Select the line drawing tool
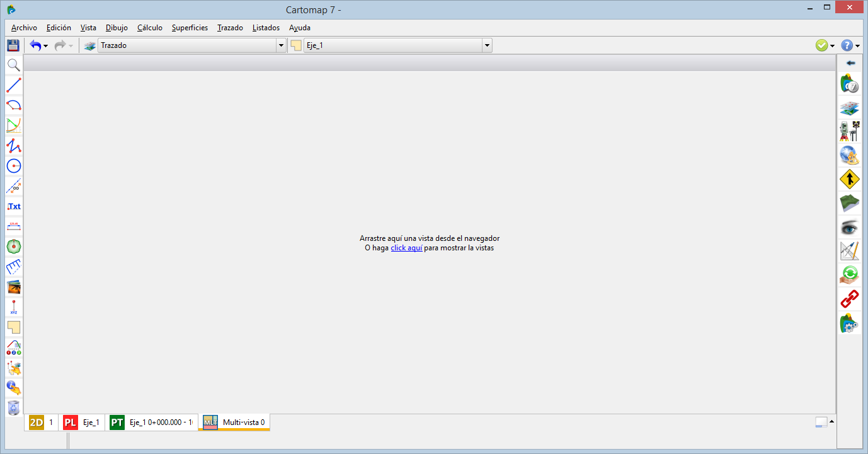Screen dimensions: 868x454 point(13,85)
